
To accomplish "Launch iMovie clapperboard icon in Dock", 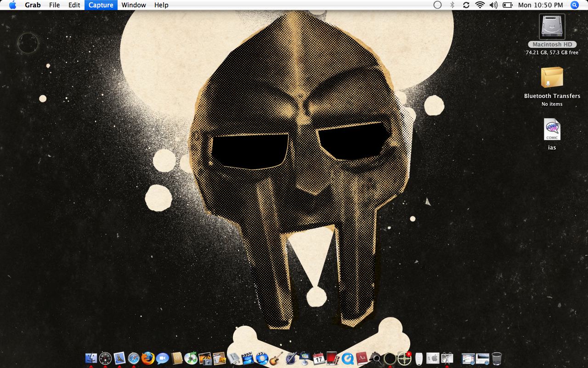I will pos(248,358).
